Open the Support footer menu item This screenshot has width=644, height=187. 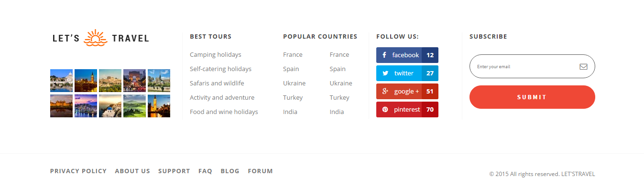coord(174,171)
